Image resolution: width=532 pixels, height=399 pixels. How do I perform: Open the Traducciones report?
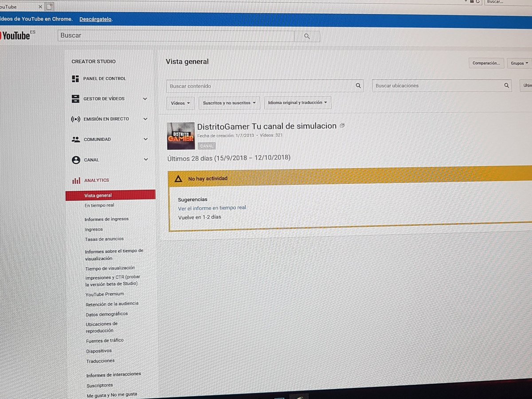(101, 361)
